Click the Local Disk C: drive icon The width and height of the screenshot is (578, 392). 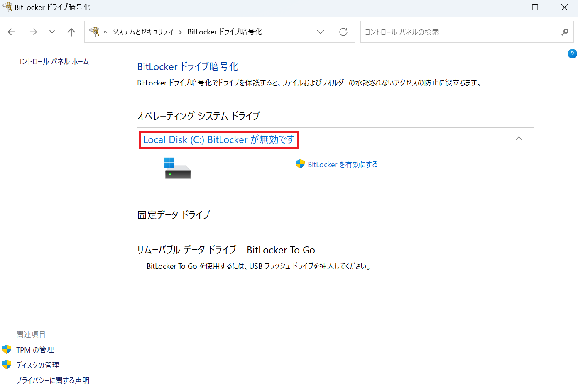tap(178, 168)
